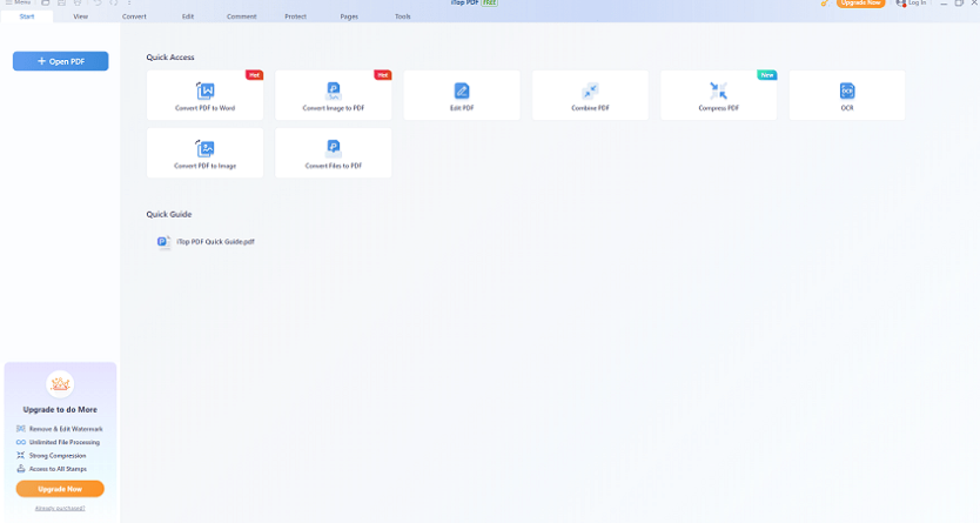Select the Convert Image to PDF tool
This screenshot has height=523, width=980.
[x=333, y=95]
